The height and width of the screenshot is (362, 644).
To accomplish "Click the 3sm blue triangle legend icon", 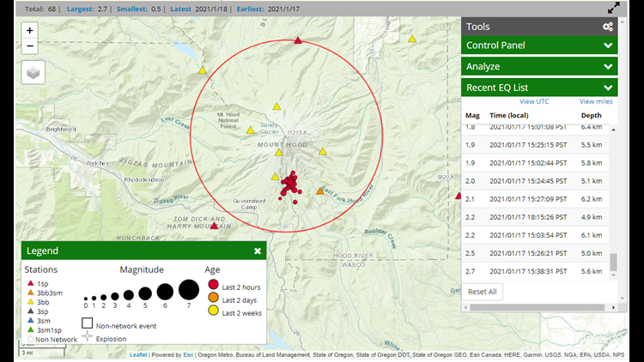I will click(x=30, y=320).
